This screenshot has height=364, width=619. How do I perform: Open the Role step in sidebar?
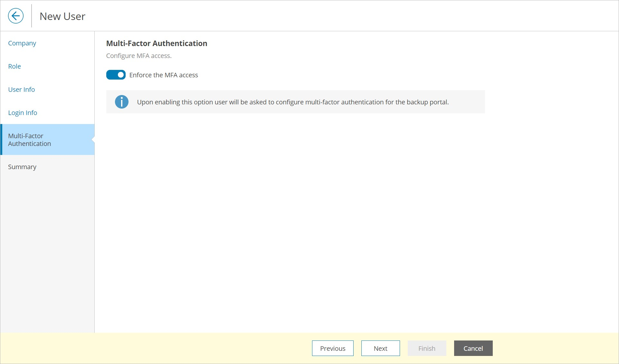[14, 66]
